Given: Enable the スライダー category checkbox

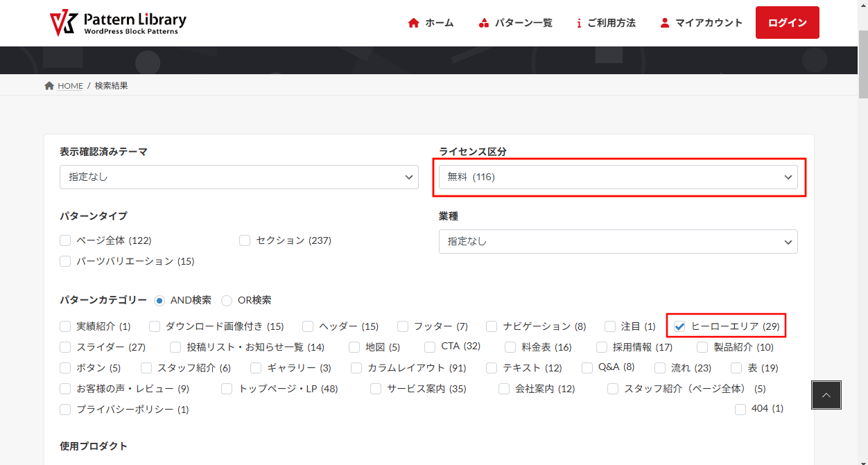Looking at the screenshot, I should point(65,347).
